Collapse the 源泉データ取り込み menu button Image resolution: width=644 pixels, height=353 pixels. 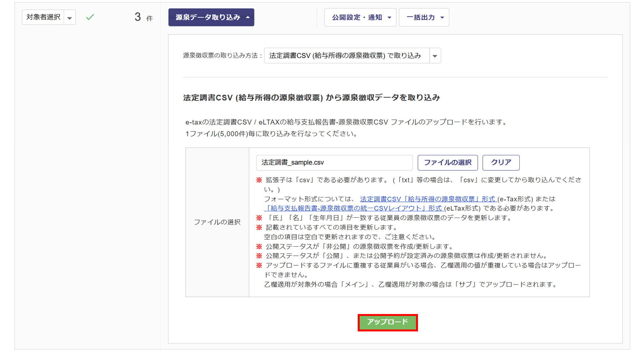pyautogui.click(x=211, y=17)
